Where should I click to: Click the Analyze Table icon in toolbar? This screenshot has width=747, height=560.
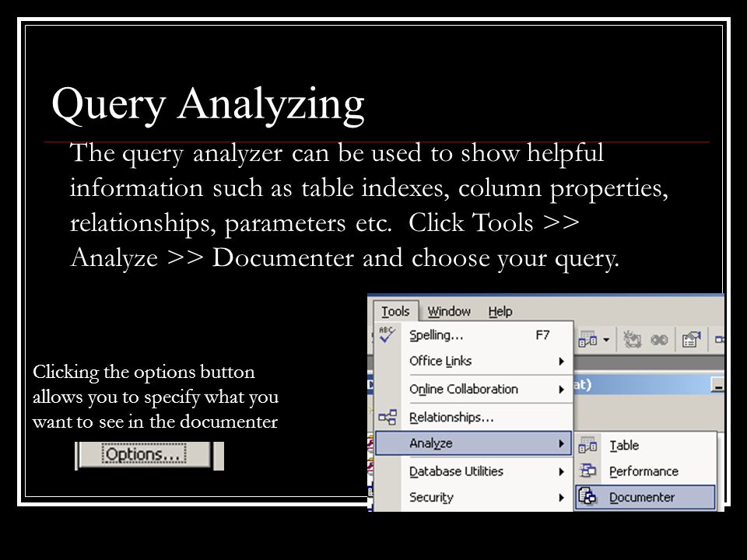(x=587, y=340)
